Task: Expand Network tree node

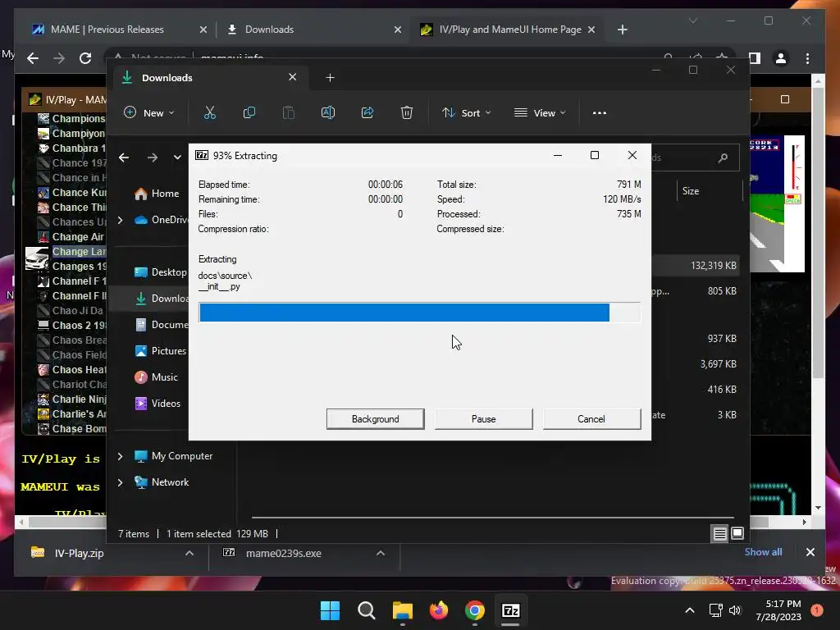Action: tap(120, 482)
